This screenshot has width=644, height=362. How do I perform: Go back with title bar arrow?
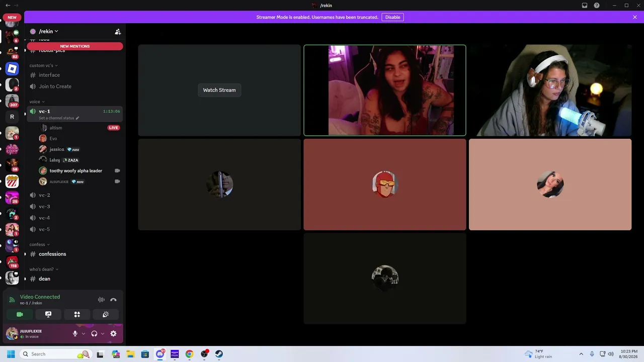8,6
